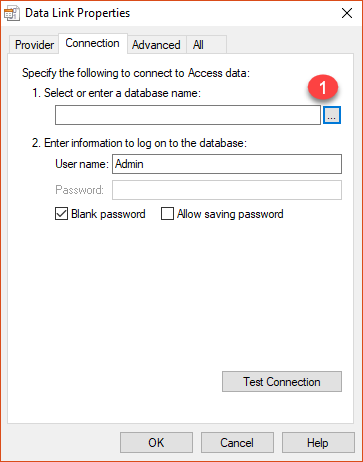Open the database browse ellipsis button
This screenshot has width=363, height=462.
pyautogui.click(x=332, y=115)
